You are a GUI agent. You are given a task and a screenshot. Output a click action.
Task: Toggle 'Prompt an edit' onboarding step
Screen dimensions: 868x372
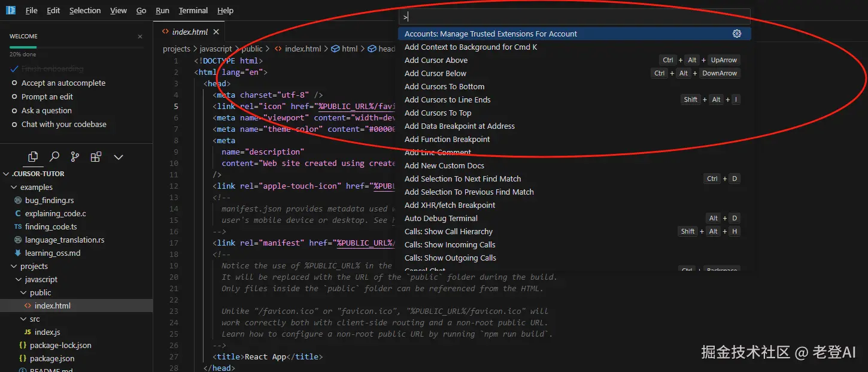(14, 97)
